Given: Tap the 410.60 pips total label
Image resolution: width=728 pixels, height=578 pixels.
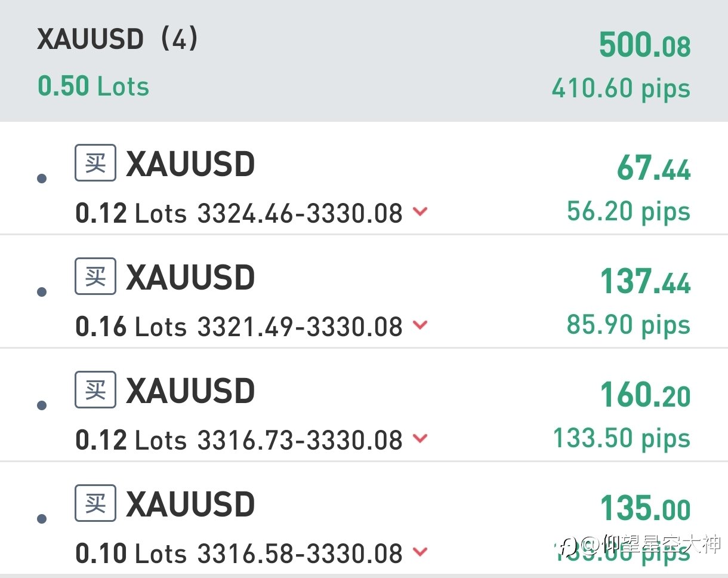Looking at the screenshot, I should pyautogui.click(x=621, y=89).
